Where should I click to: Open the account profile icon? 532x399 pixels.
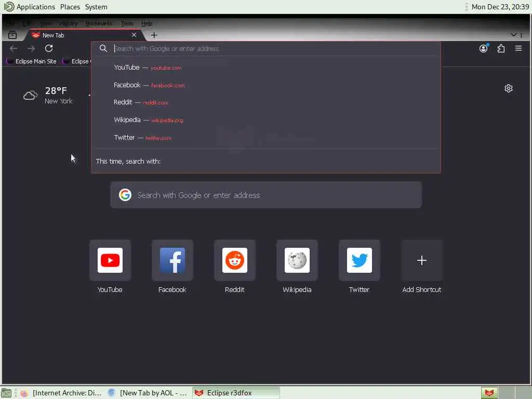point(484,48)
